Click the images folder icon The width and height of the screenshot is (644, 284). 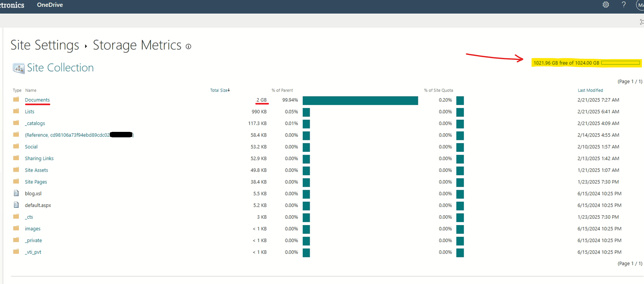tap(16, 228)
